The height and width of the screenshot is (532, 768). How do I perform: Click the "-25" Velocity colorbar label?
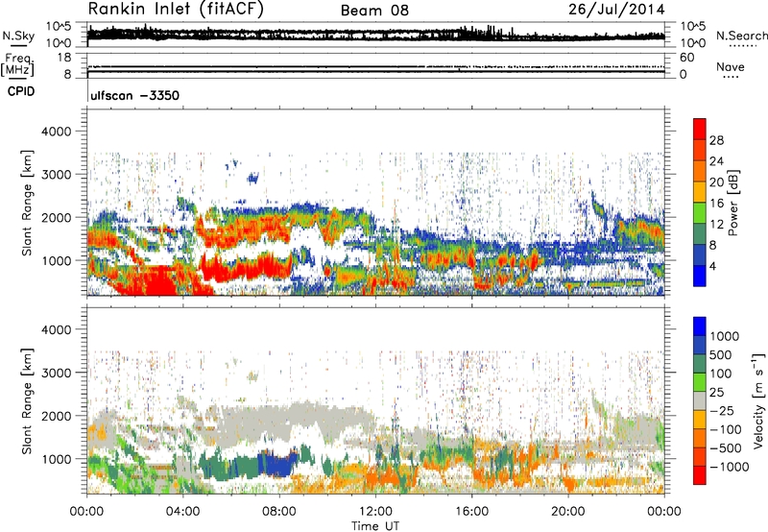pyautogui.click(x=722, y=411)
